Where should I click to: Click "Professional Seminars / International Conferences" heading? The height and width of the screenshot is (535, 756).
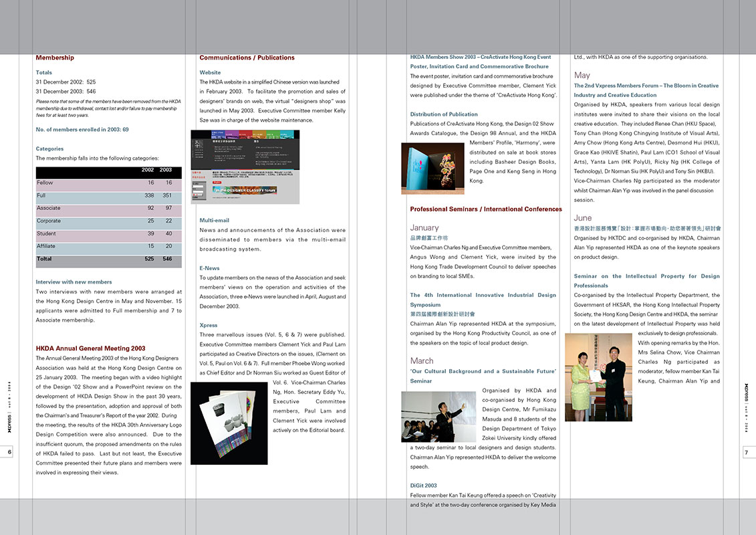(x=486, y=209)
